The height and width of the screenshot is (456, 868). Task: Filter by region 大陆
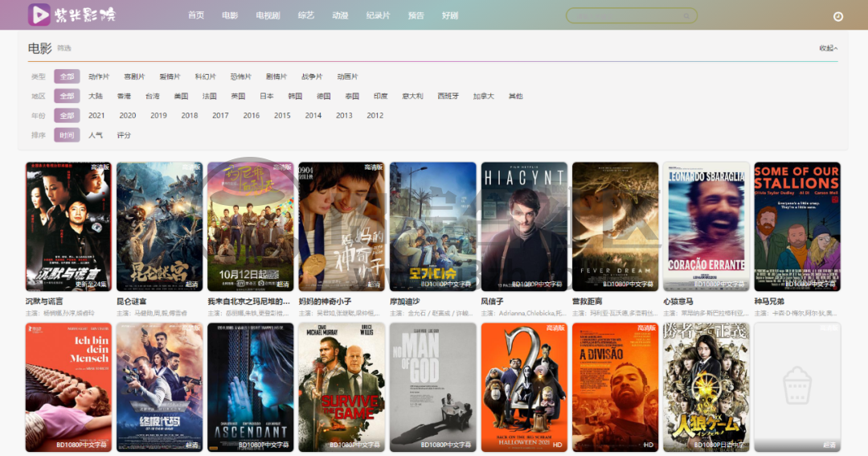pyautogui.click(x=96, y=96)
